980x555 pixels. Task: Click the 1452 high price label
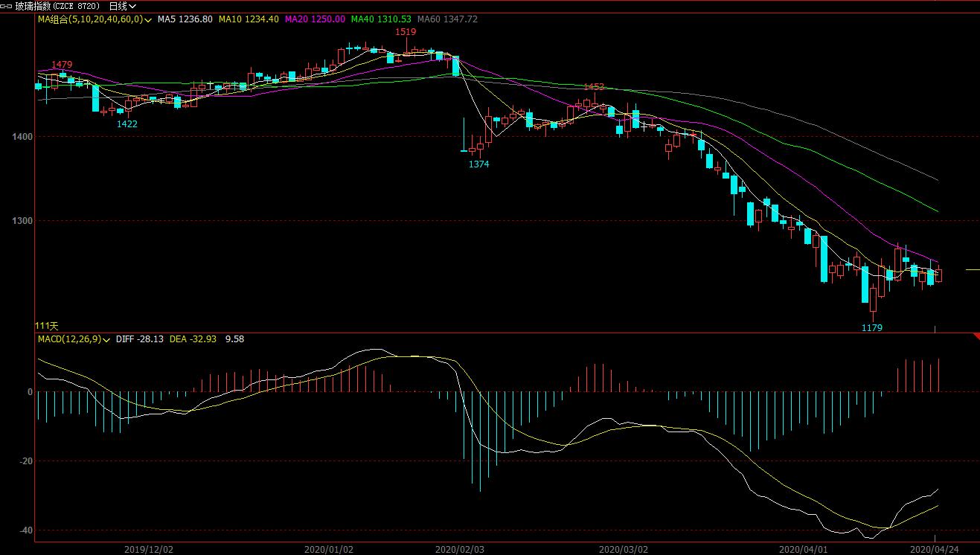point(594,87)
